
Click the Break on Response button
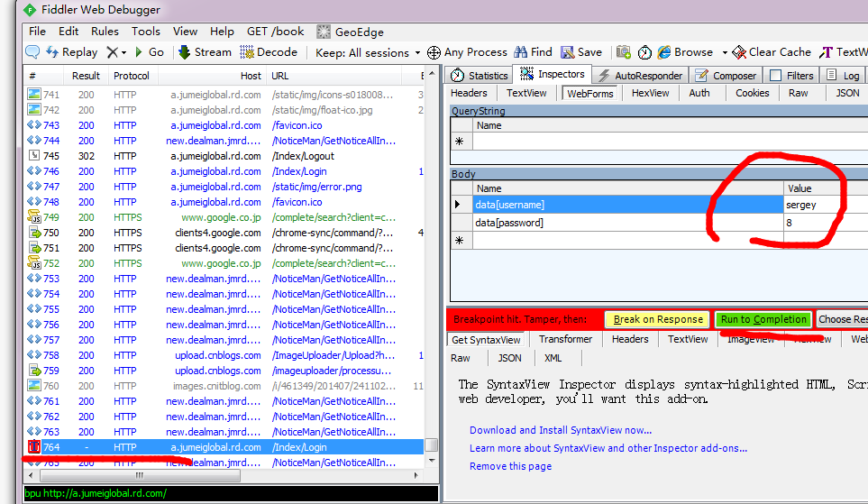coord(658,319)
